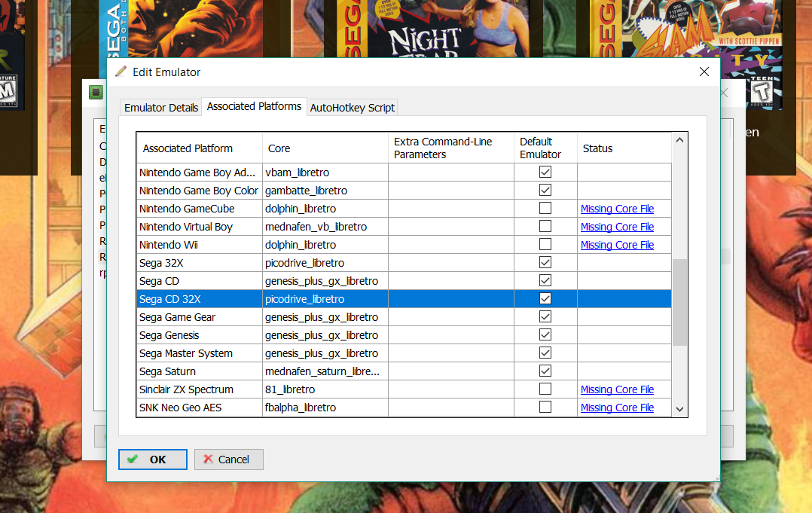This screenshot has width=812, height=513.
Task: Click OK to save emulator settings
Action: click(153, 460)
